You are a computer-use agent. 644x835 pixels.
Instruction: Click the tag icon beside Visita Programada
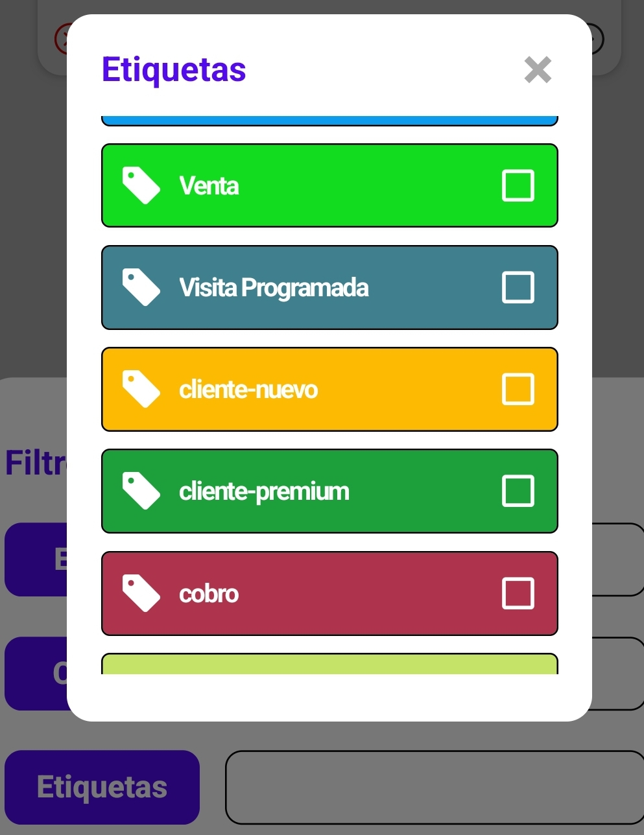tap(141, 287)
